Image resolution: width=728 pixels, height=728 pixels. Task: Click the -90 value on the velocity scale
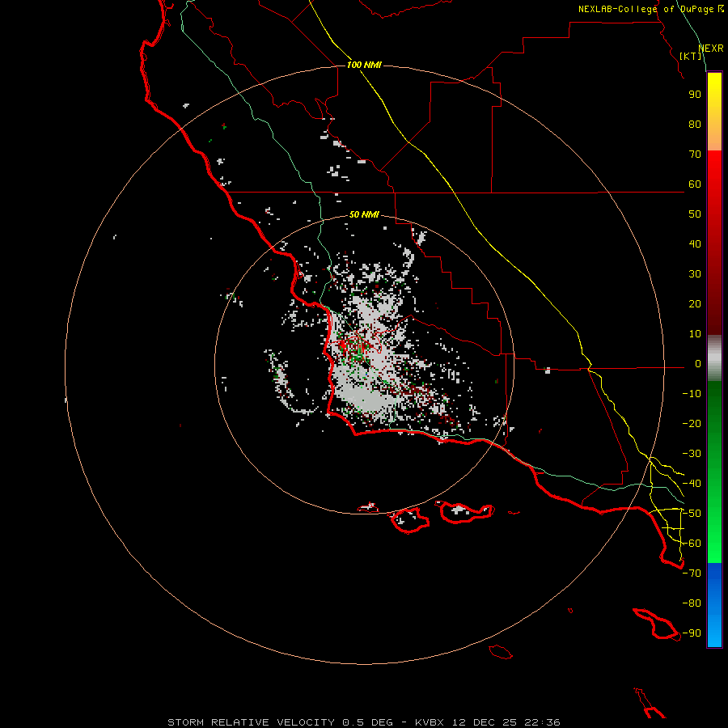pos(692,633)
